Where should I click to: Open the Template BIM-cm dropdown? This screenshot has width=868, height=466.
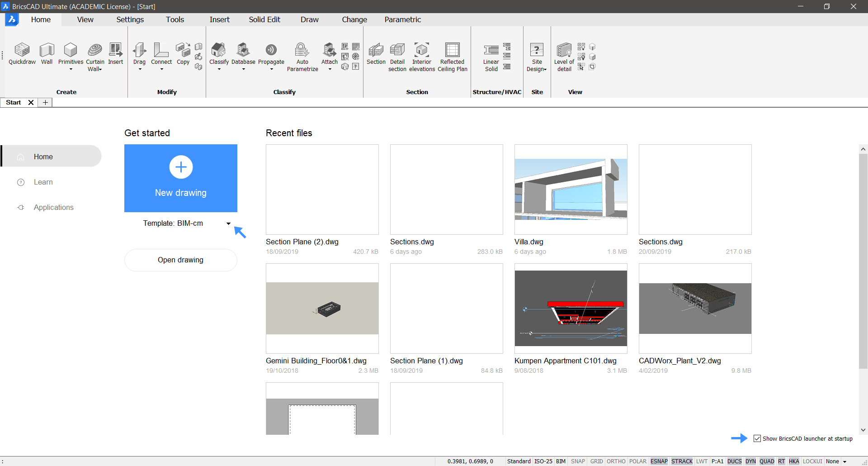tap(228, 223)
